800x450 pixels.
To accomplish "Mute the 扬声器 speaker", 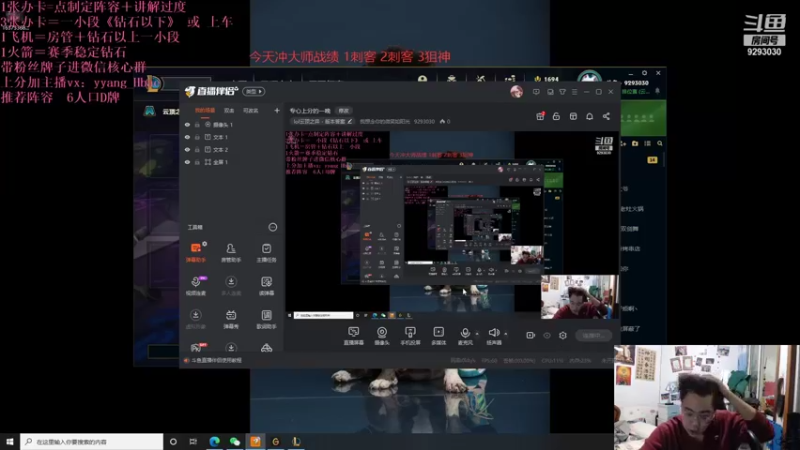I will (x=493, y=336).
